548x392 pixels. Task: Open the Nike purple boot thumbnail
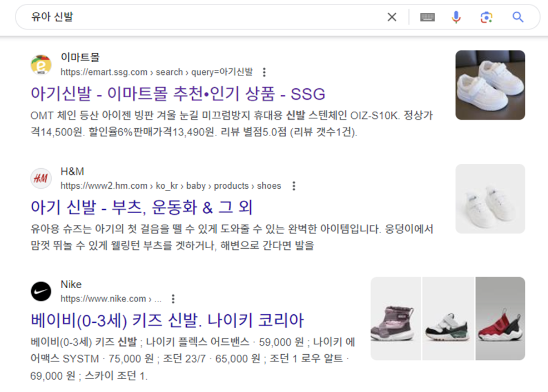(396, 319)
